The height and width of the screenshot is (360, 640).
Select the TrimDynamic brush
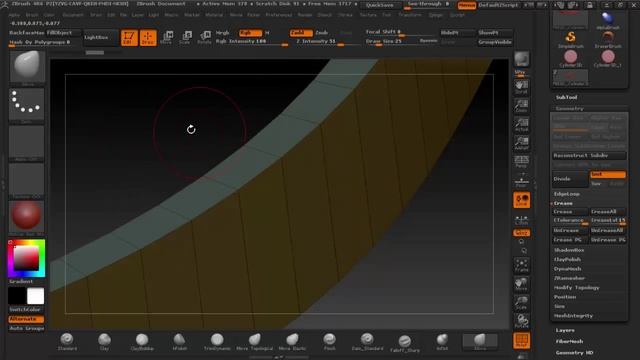pyautogui.click(x=217, y=342)
